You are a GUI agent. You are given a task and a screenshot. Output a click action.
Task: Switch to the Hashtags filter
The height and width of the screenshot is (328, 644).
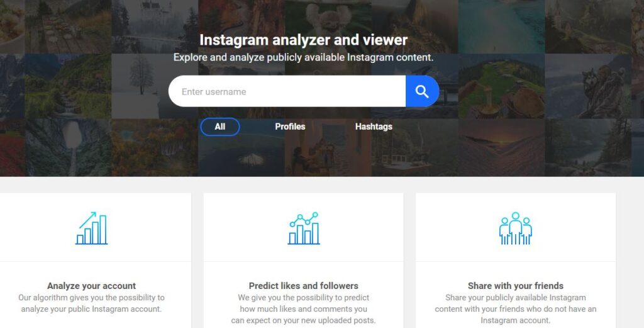374,127
